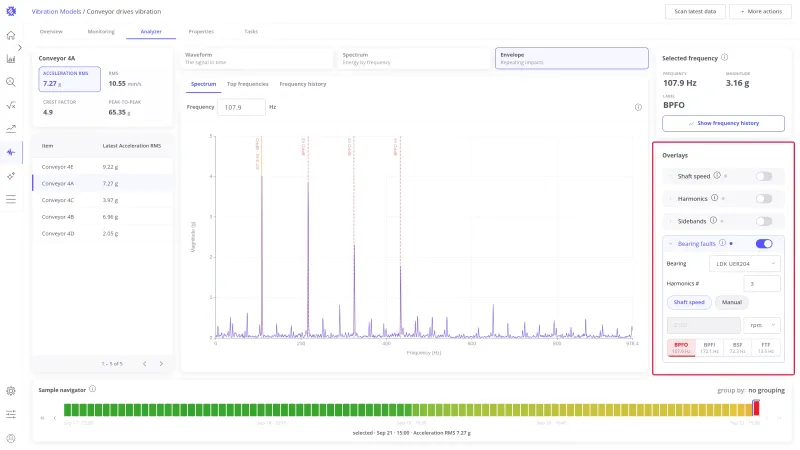The height and width of the screenshot is (450, 800).
Task: Go to next page in item list
Action: (161, 364)
